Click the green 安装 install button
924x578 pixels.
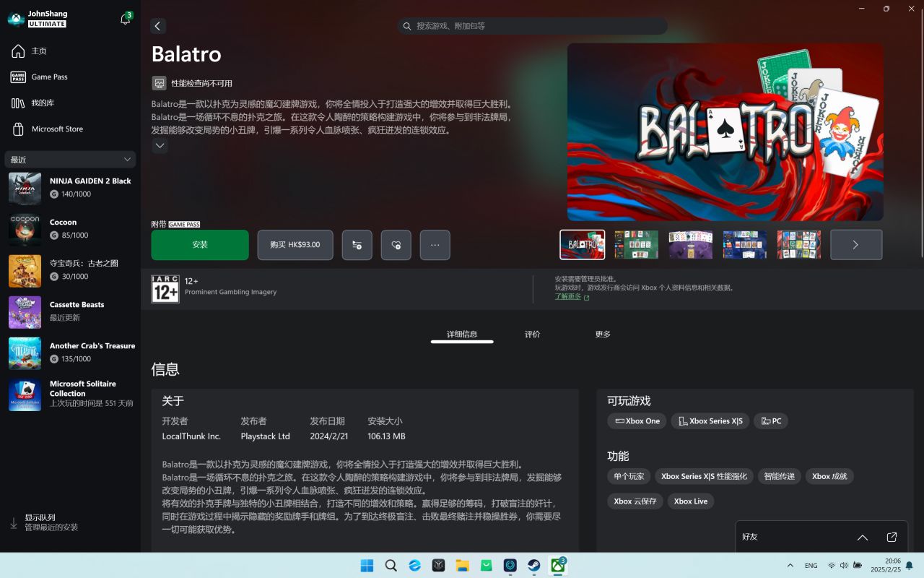pyautogui.click(x=200, y=245)
